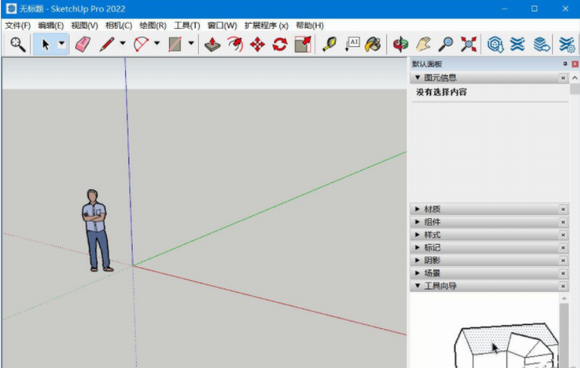Open the 文件(F) menu
The height and width of the screenshot is (368, 580).
pos(17,26)
